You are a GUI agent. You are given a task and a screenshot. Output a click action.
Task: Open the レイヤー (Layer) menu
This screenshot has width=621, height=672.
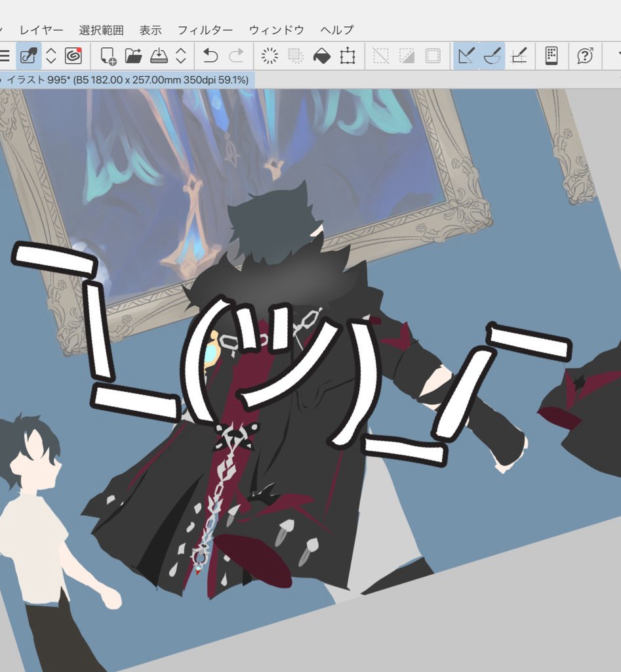pyautogui.click(x=41, y=30)
